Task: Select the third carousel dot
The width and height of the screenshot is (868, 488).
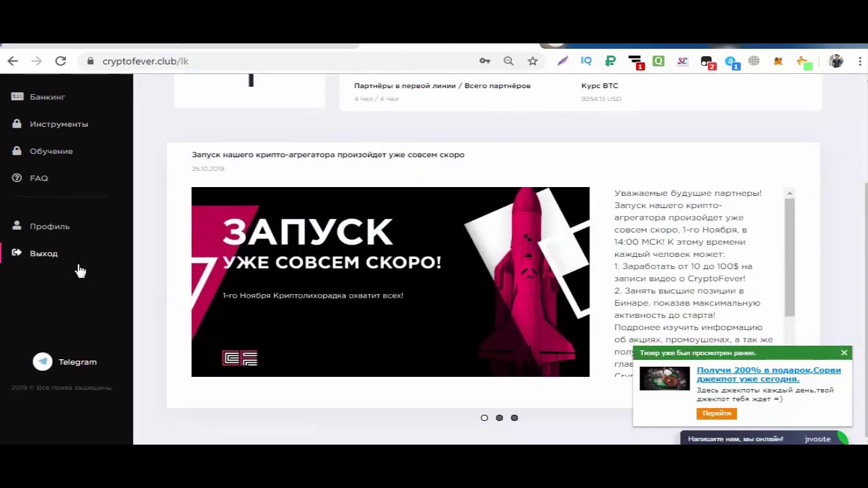Action: pyautogui.click(x=514, y=418)
